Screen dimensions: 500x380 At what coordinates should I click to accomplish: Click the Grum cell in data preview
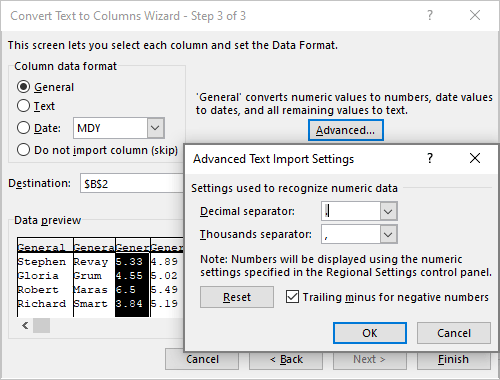point(88,276)
